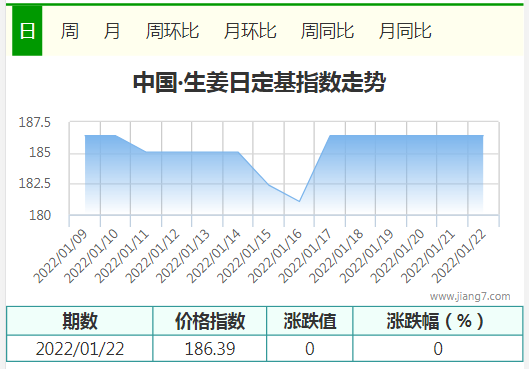529x369 pixels.
Task: Click the 2022/01/09 x-axis date label
Action: [61, 256]
